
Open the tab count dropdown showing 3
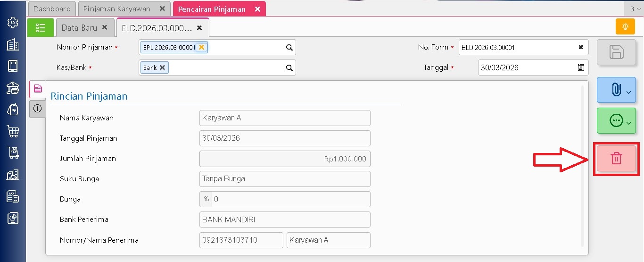[x=634, y=8]
